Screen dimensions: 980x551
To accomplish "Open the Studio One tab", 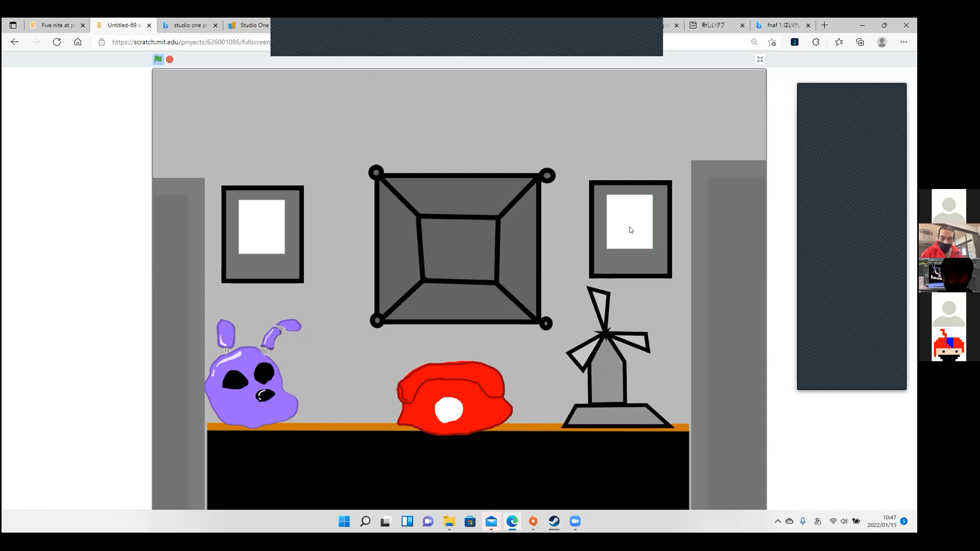I will coord(249,25).
